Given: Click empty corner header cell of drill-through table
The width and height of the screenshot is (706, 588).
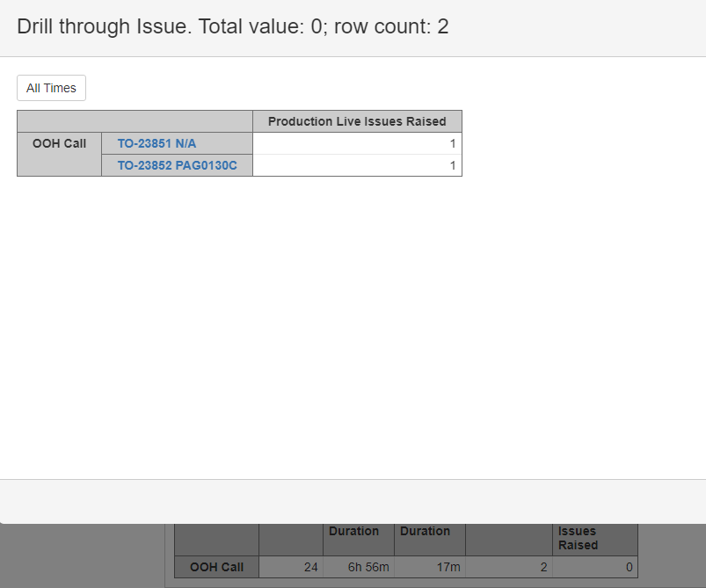Looking at the screenshot, I should click(x=135, y=121).
